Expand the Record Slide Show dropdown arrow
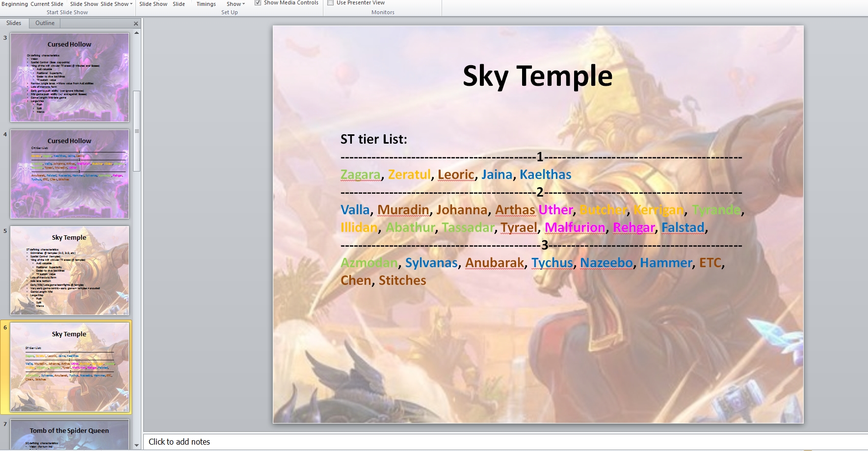 (243, 4)
